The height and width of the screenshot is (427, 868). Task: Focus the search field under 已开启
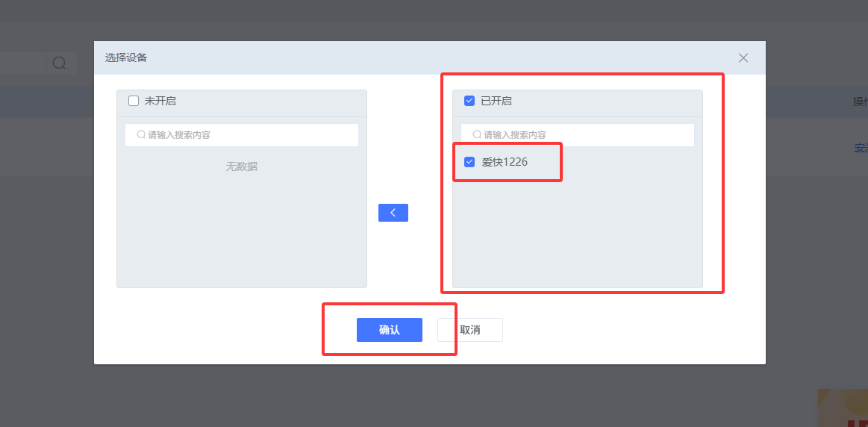point(582,135)
